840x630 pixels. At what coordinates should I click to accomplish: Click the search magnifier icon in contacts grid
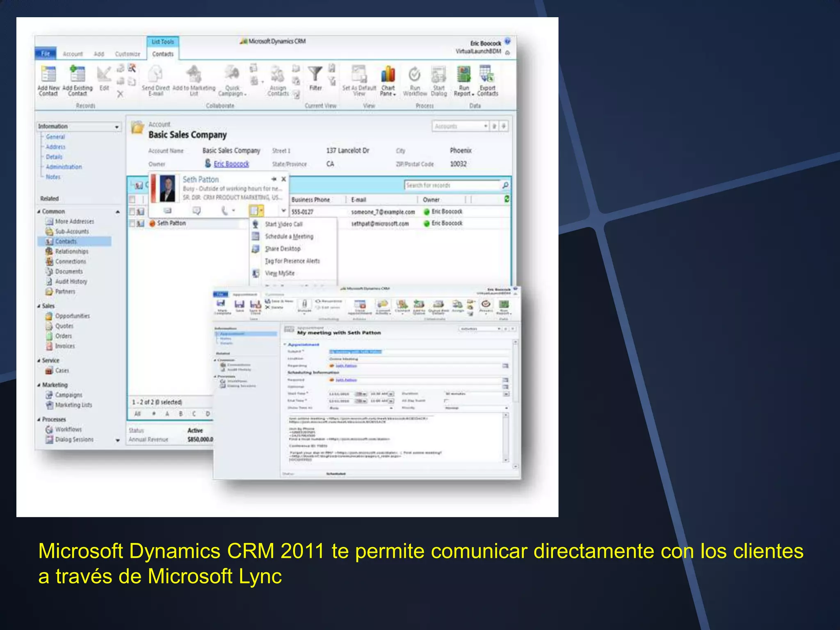point(505,185)
